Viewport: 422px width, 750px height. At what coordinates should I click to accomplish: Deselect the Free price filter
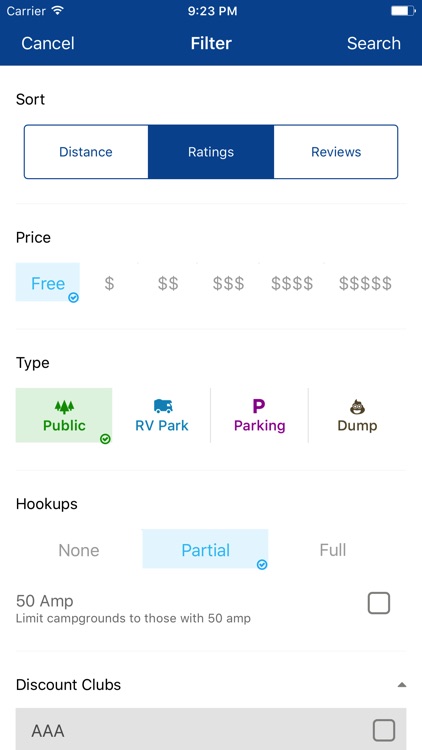click(48, 282)
